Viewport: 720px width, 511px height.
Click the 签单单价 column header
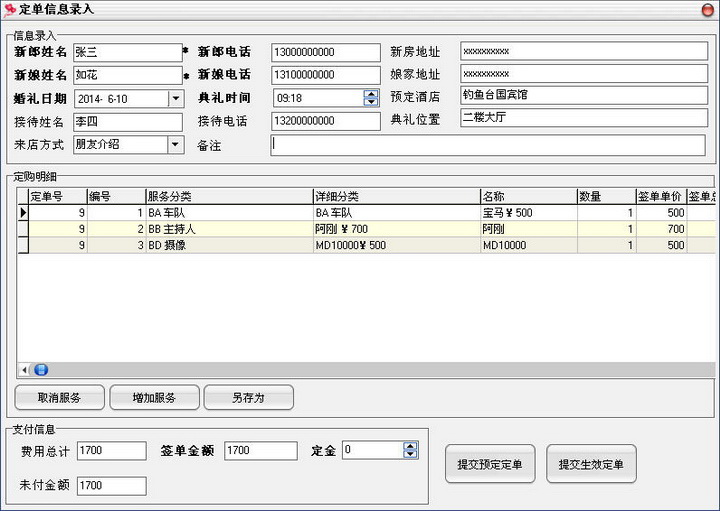pos(661,197)
